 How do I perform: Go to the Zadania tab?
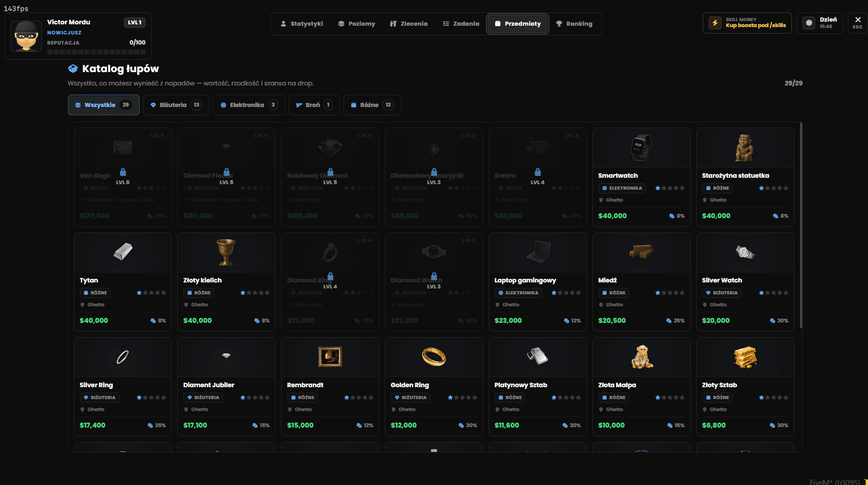coord(461,24)
